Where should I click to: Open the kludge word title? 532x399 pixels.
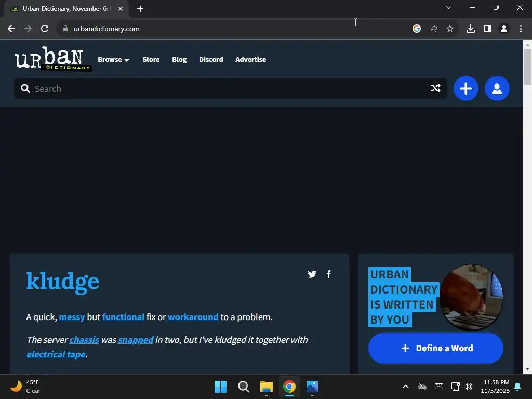click(x=63, y=282)
